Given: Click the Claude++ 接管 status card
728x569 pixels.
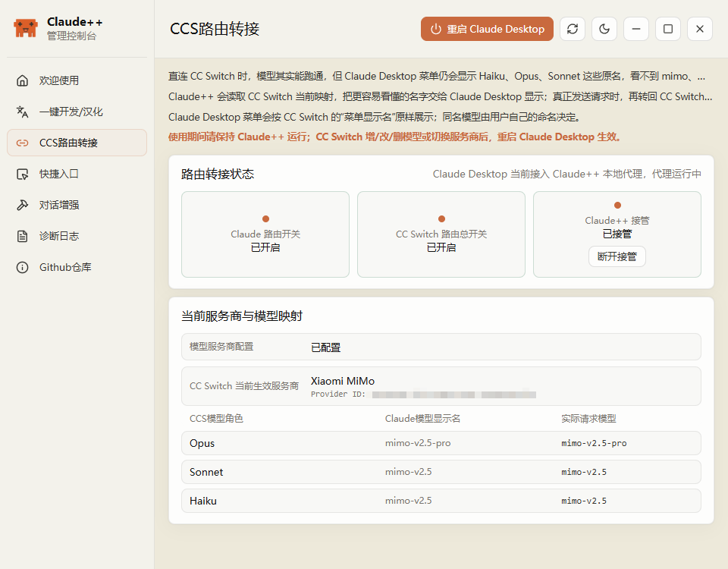Looking at the screenshot, I should [617, 234].
